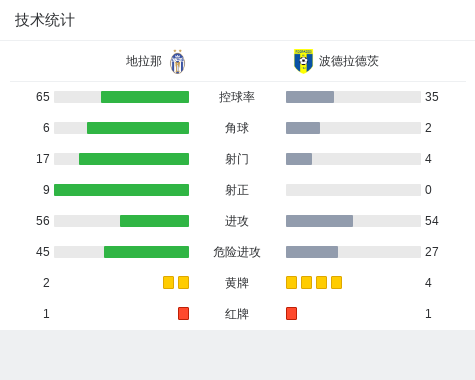Click the last yellow card of 波德拉德茨

(x=336, y=283)
